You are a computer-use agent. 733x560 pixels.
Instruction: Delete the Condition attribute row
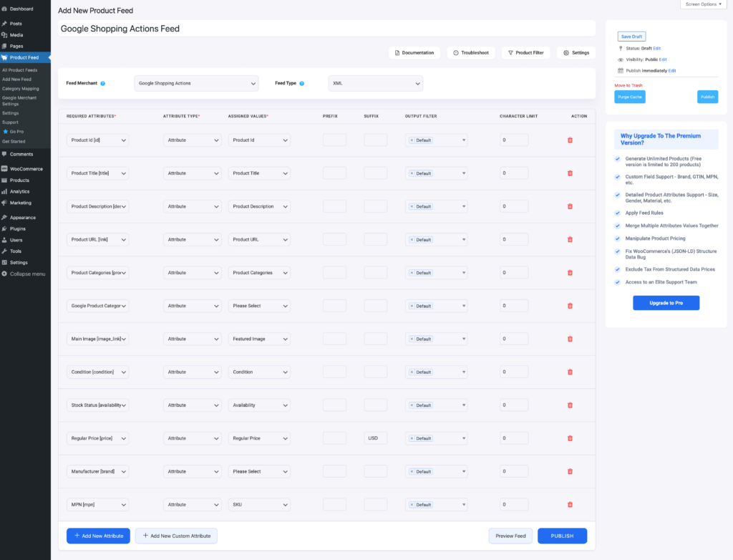570,372
